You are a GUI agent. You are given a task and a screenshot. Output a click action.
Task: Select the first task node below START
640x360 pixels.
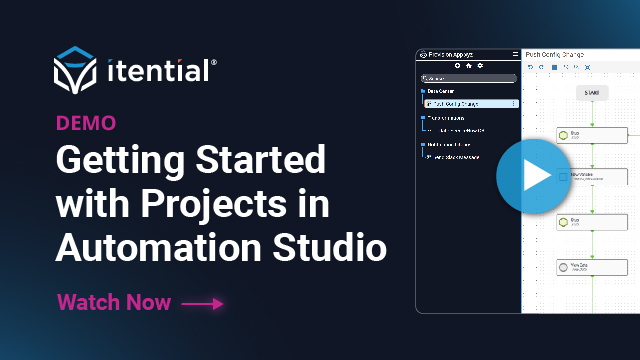point(592,135)
